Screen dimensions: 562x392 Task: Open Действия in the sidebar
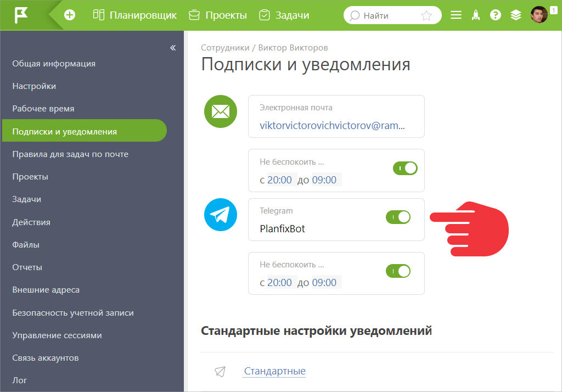31,222
